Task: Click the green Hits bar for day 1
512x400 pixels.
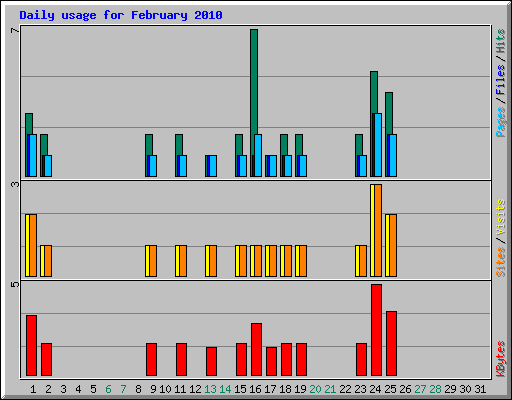Action: [29, 124]
